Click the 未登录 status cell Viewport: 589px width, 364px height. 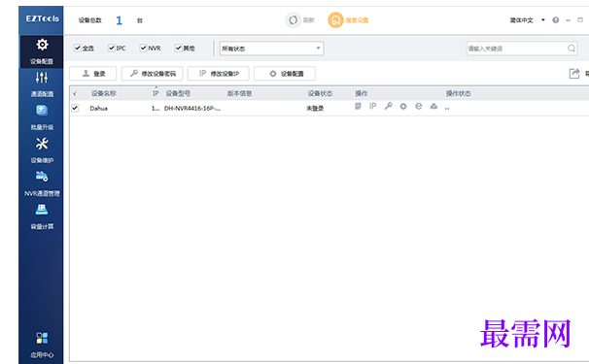click(x=315, y=109)
